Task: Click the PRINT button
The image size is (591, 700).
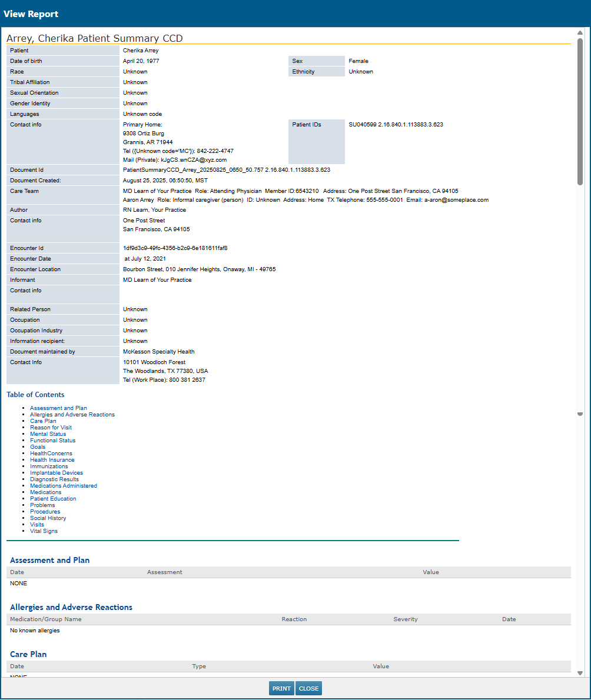Action: (281, 688)
